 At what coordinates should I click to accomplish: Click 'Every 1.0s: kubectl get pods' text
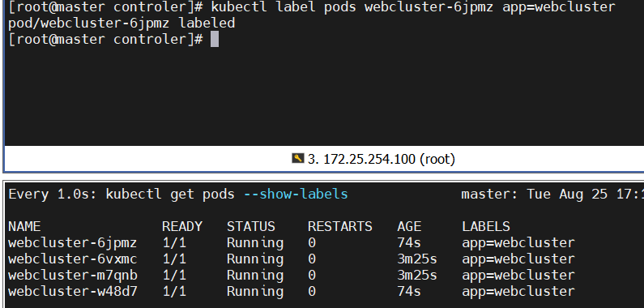point(122,194)
